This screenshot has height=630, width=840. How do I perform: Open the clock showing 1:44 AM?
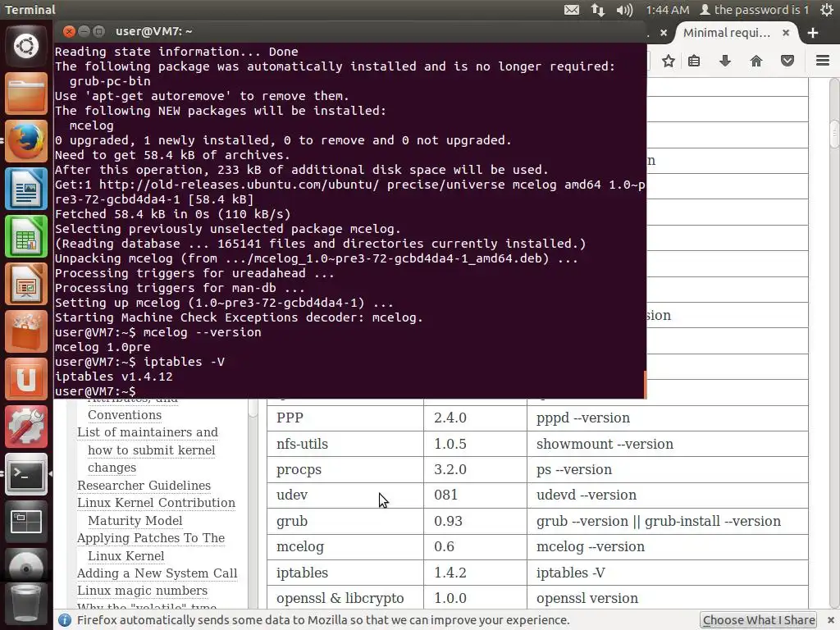[667, 10]
